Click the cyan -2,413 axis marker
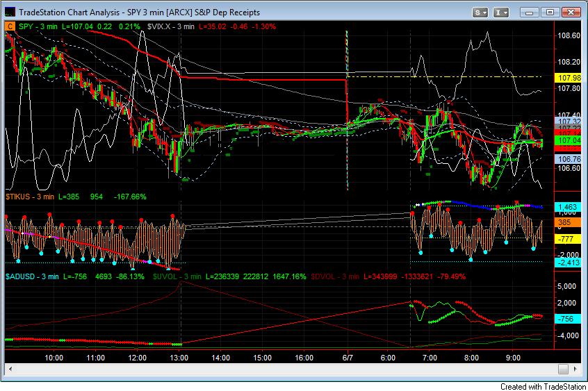This screenshot has width=588, height=391. tap(568, 263)
